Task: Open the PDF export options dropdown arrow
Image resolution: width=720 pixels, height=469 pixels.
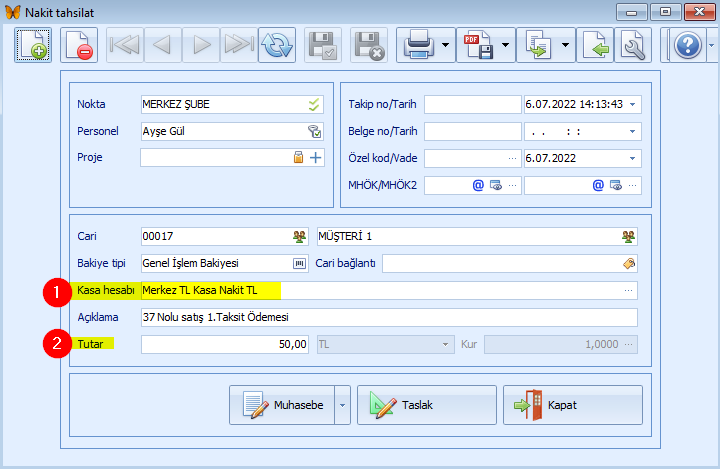Action: pyautogui.click(x=506, y=45)
